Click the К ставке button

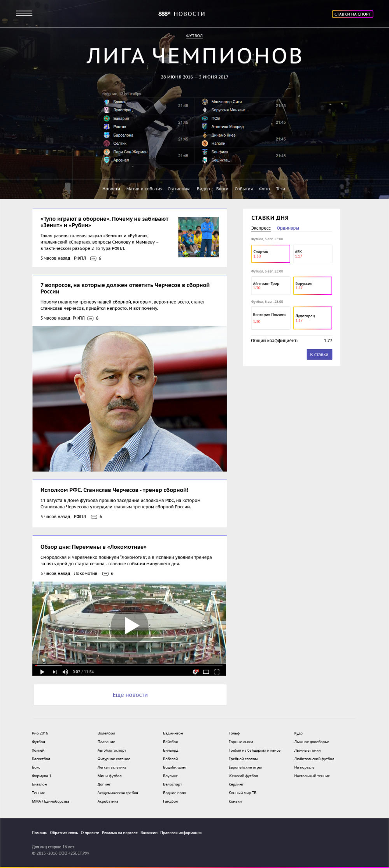coord(319,354)
